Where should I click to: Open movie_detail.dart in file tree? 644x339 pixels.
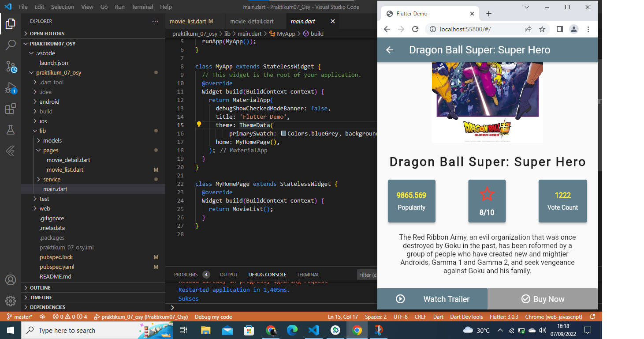(68, 160)
